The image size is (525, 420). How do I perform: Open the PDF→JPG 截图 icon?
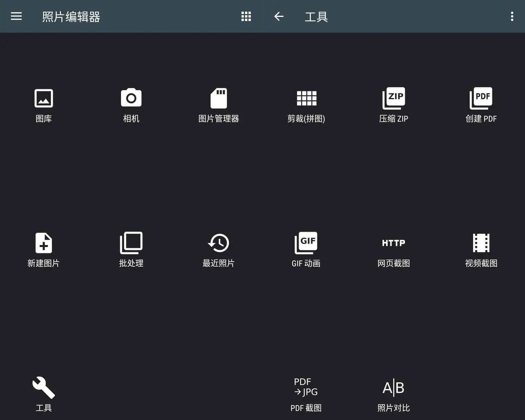pyautogui.click(x=306, y=387)
